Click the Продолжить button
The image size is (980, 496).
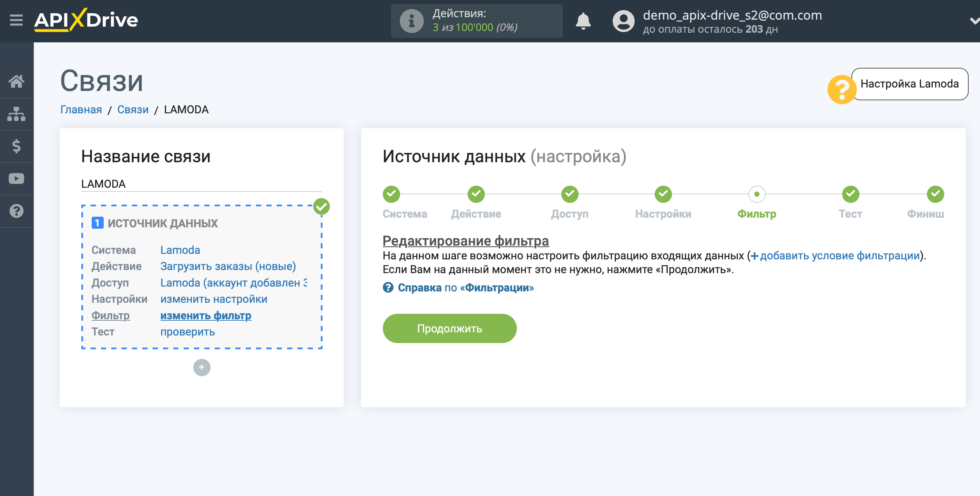(x=449, y=328)
